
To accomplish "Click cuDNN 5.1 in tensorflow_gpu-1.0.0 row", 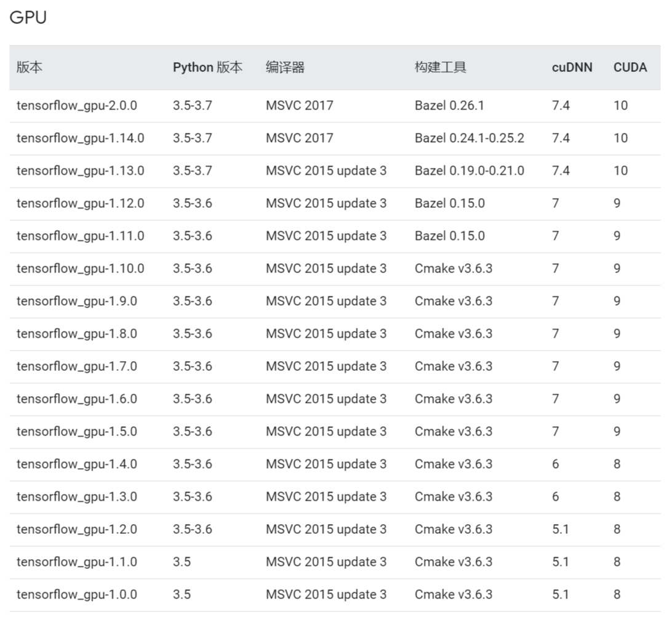I will click(x=561, y=594).
